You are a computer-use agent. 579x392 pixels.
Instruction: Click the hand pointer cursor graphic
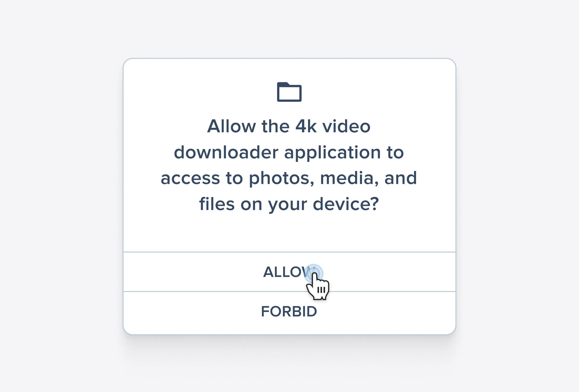pos(318,286)
